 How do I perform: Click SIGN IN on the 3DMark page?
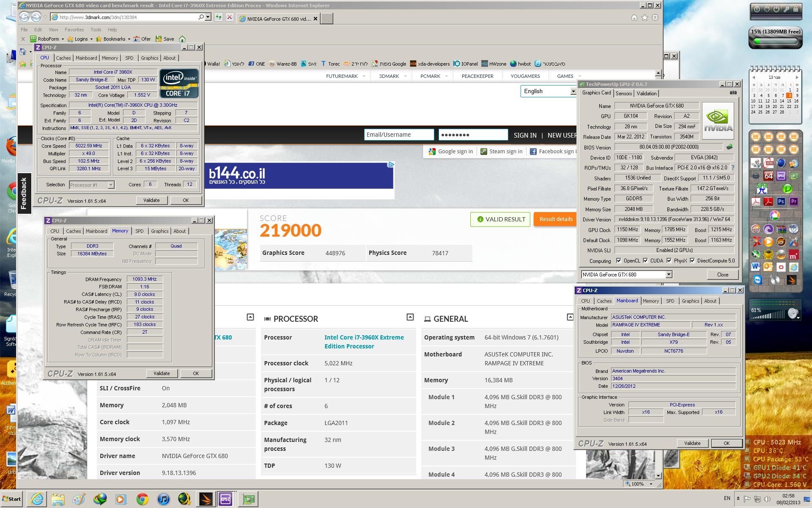coord(525,135)
